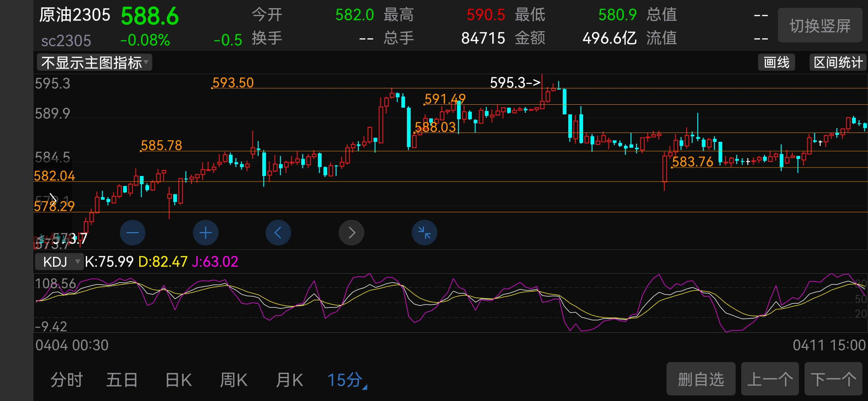
Task: Click the 588.03 price line label
Action: [435, 127]
